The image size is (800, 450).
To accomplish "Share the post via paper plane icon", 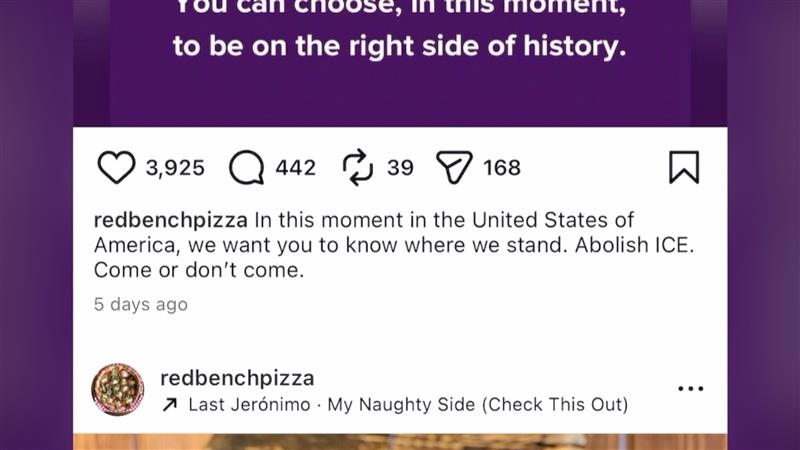I will pyautogui.click(x=453, y=168).
